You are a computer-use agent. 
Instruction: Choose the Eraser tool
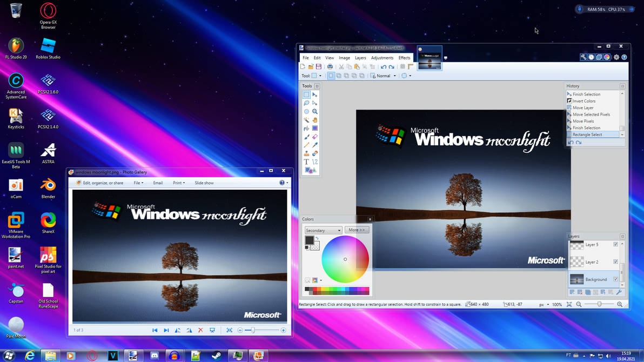coord(316,135)
